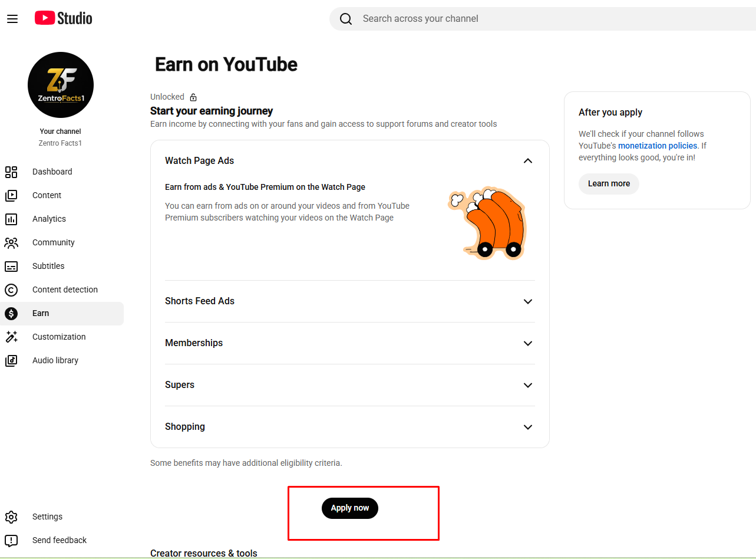Expand the Memberships section
Screen dimensions: 756x559
[528, 343]
